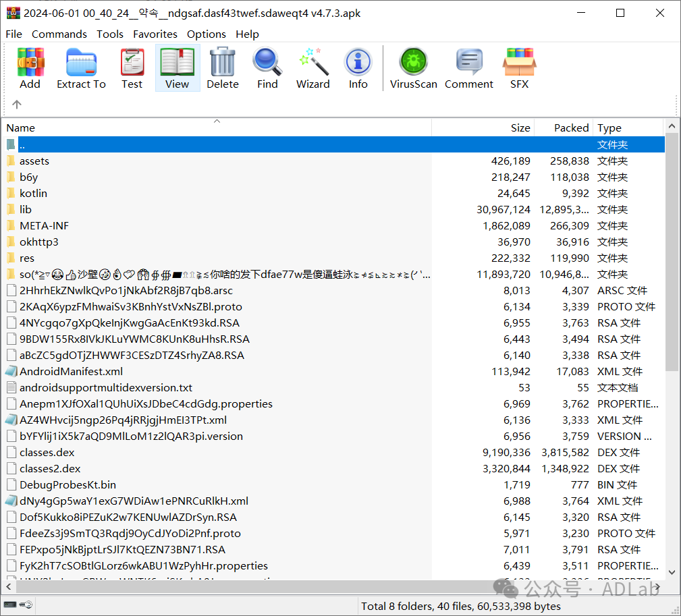
Task: Launch the Wizard tool
Action: (x=313, y=67)
